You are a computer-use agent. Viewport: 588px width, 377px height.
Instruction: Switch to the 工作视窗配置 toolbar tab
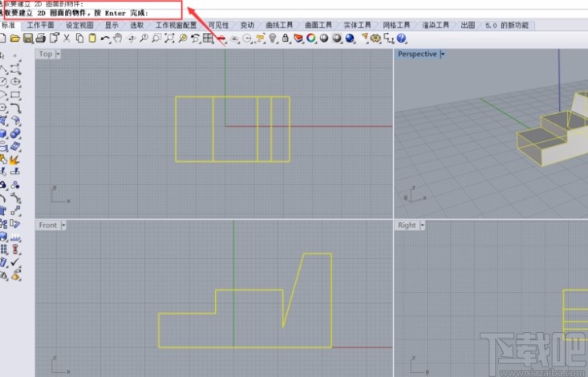pyautogui.click(x=176, y=25)
